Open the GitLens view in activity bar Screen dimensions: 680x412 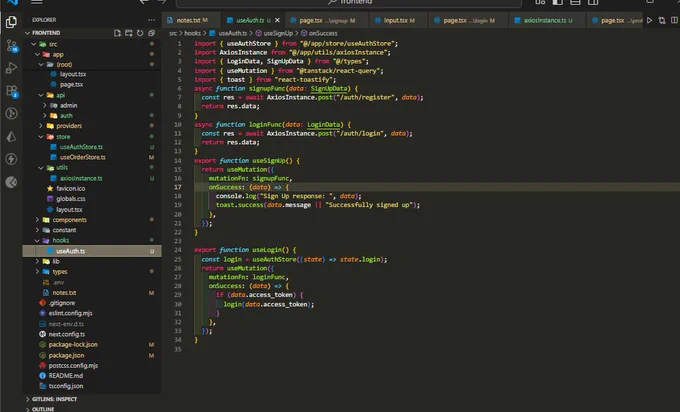point(12,114)
